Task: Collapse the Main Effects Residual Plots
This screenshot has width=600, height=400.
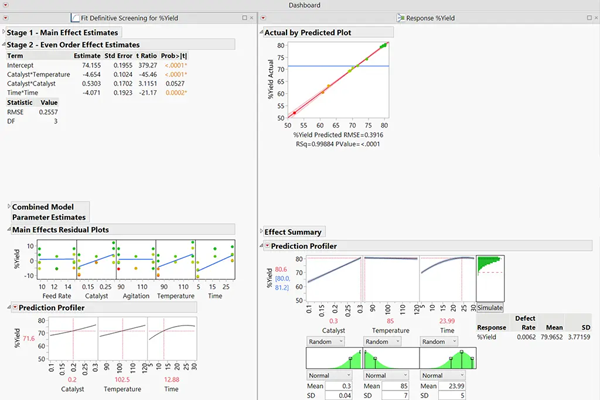Action: [x=4, y=230]
